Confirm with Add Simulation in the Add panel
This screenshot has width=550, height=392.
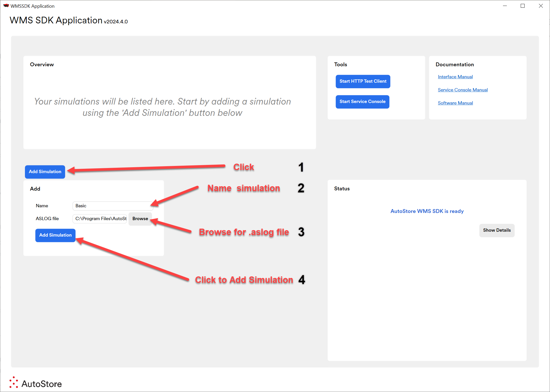(55, 235)
